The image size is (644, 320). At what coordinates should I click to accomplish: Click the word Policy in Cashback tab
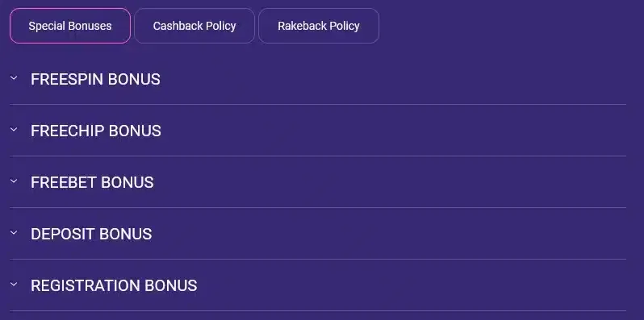click(x=221, y=27)
